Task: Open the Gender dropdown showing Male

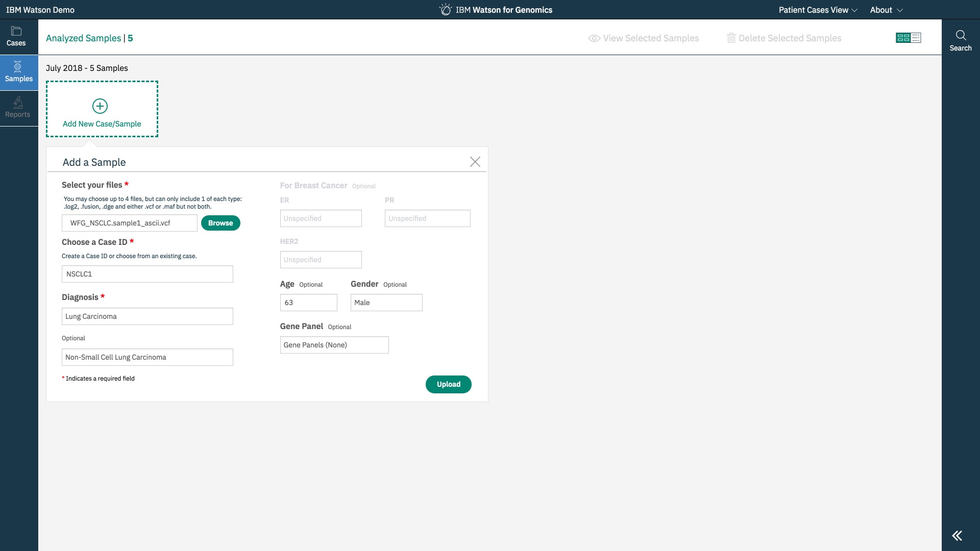Action: click(x=386, y=303)
